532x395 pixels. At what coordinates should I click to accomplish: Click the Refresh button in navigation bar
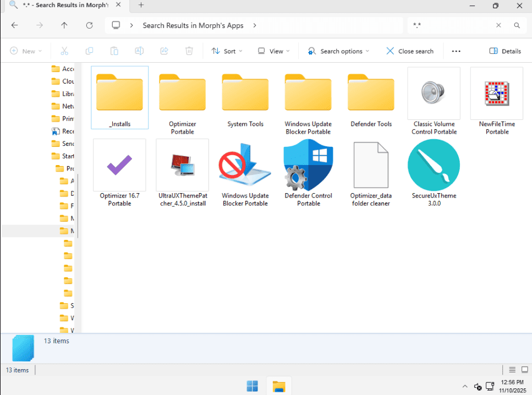pyautogui.click(x=89, y=25)
